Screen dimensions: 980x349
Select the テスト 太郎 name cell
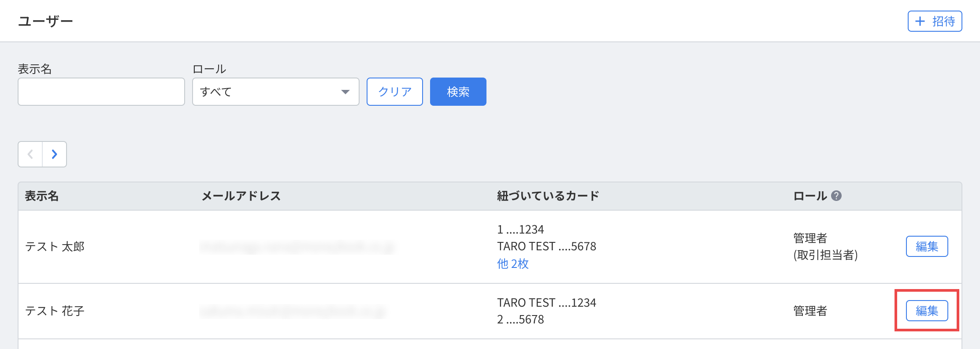55,247
